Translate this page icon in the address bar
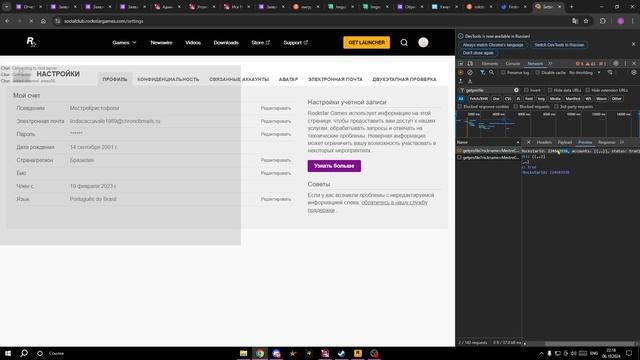 pos(575,21)
